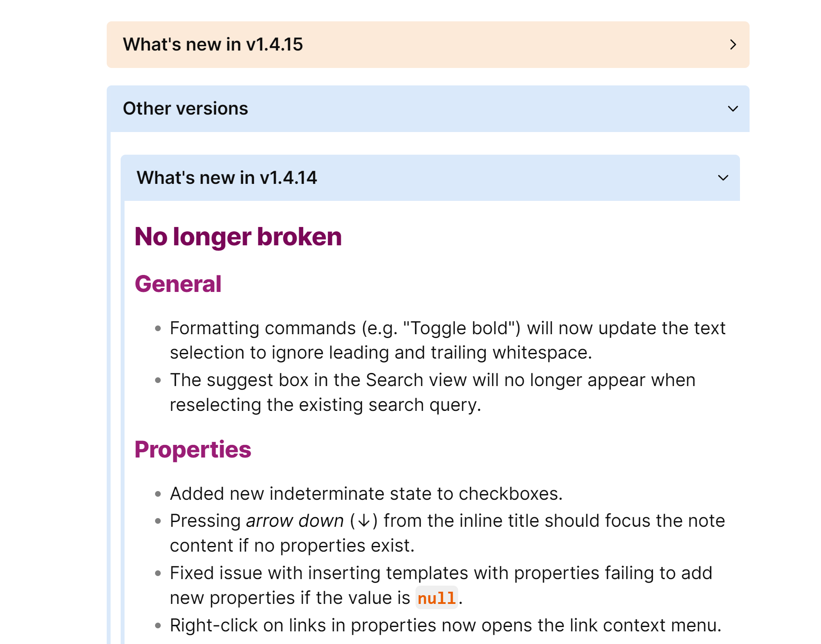The image size is (821, 644).
Task: Click the italic arrow down text
Action: click(295, 521)
